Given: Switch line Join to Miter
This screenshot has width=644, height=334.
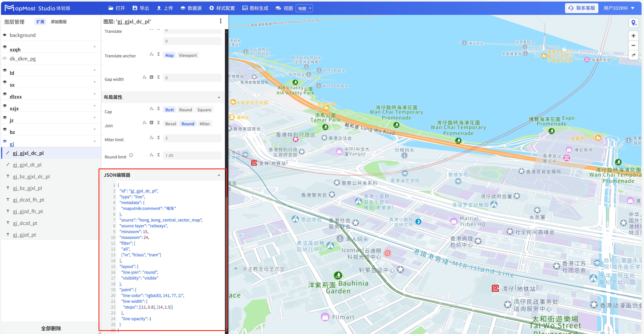Looking at the screenshot, I should tap(205, 123).
